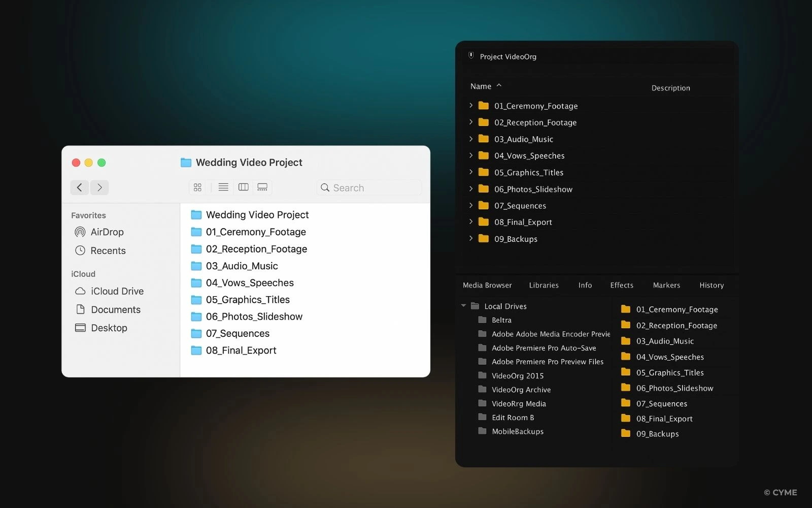Viewport: 812px width, 508px height.
Task: Expand the 09_Backups bin in the project panel
Action: coord(470,239)
